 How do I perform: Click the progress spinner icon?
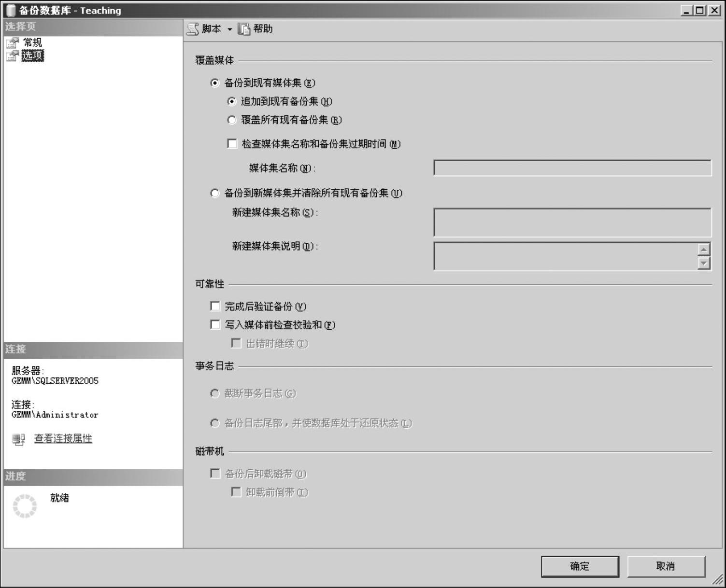pyautogui.click(x=25, y=506)
